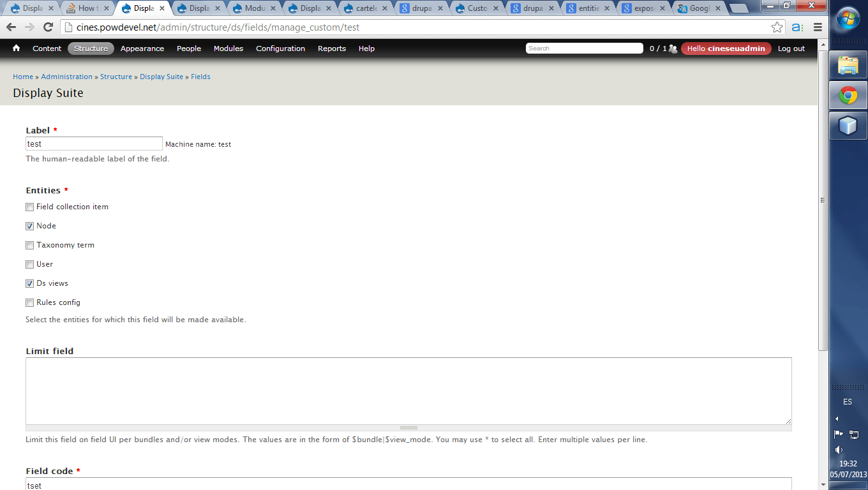
Task: Check the User checkbox
Action: (x=29, y=264)
